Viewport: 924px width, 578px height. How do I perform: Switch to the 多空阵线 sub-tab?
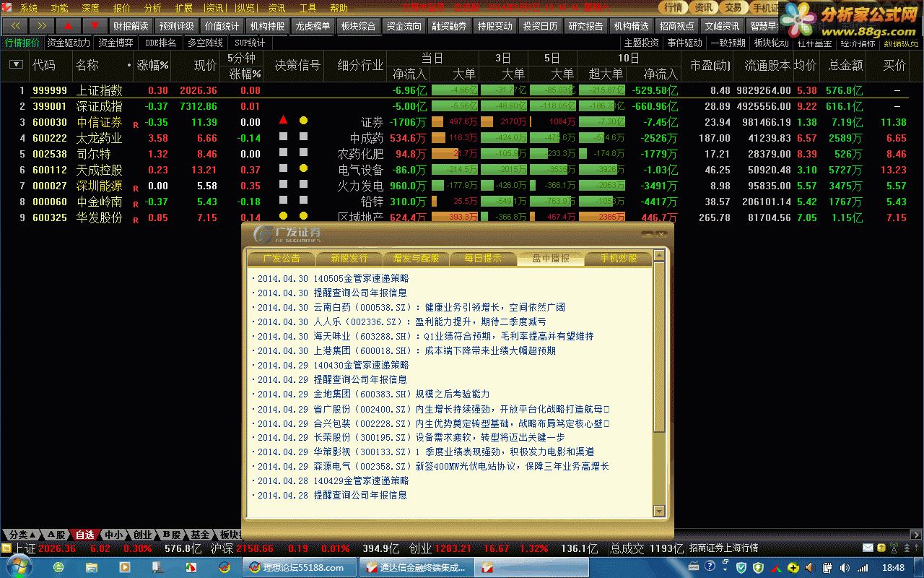205,43
